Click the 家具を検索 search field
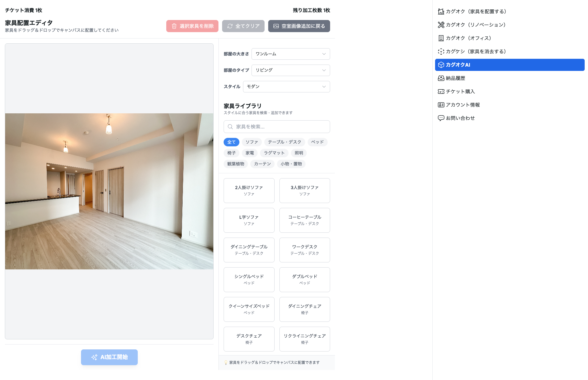Viewport: 588px width, 380px height. click(x=276, y=127)
